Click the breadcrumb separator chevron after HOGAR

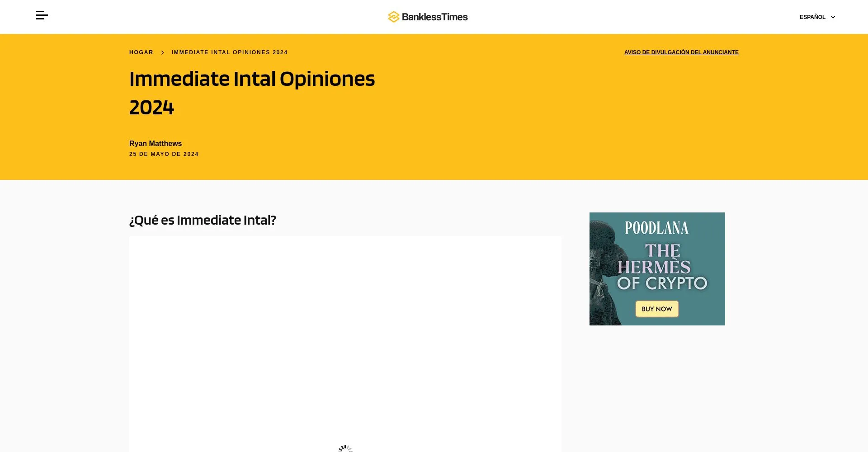coord(162,52)
